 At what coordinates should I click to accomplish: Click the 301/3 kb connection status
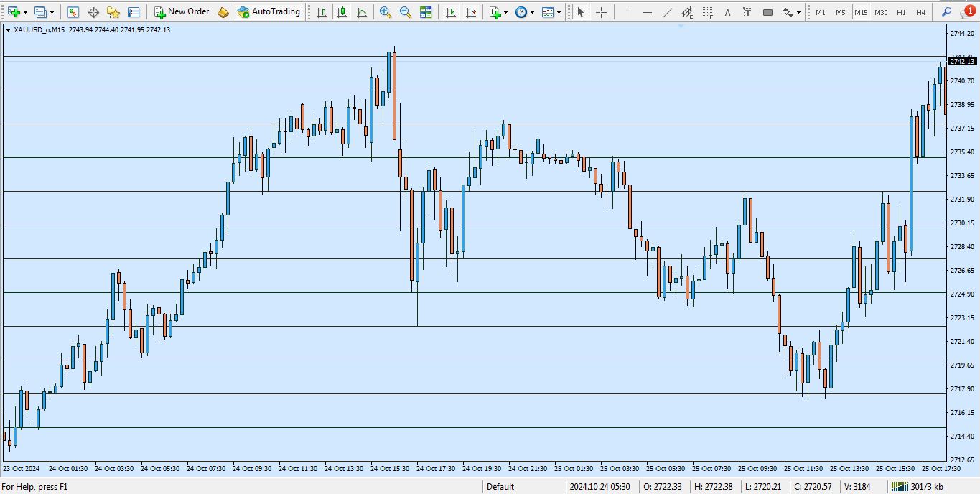[918, 487]
